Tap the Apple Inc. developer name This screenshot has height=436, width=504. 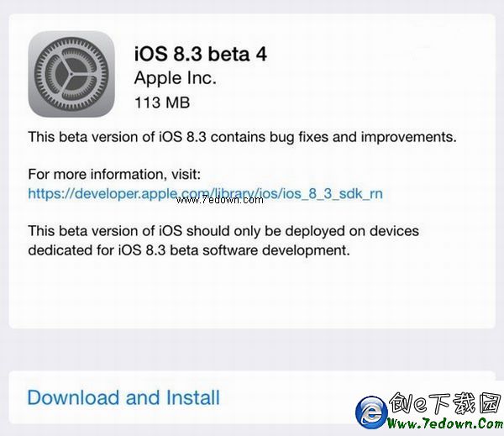click(176, 78)
